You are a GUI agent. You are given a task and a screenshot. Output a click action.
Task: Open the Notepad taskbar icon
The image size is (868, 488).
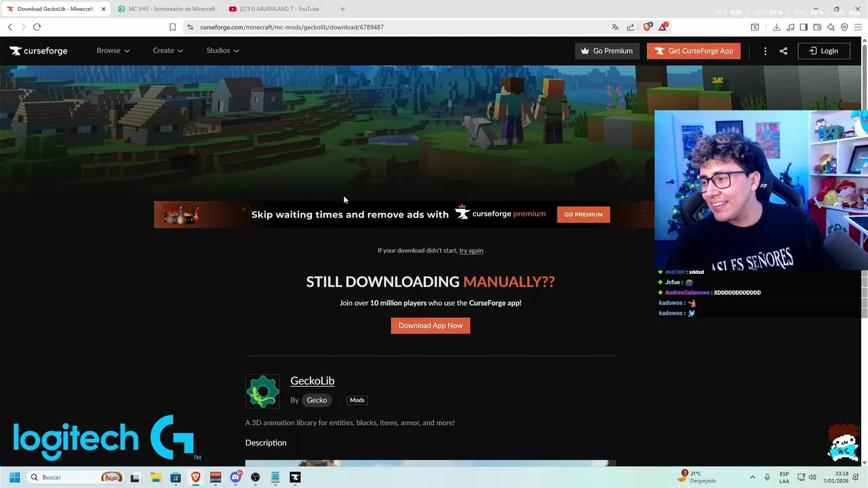[x=275, y=477]
